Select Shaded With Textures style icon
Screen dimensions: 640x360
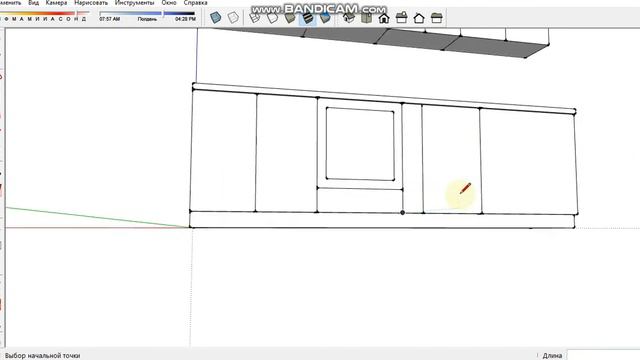(x=307, y=18)
